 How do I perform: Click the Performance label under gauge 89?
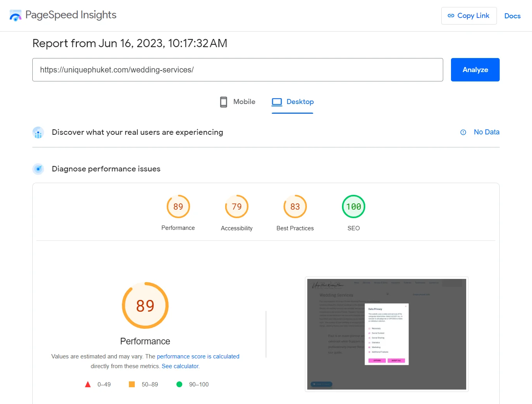point(178,228)
